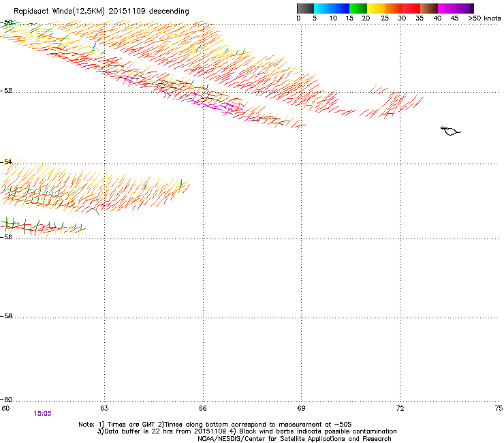
Task: Click the green 15-20 knots legend segment
Action: 358,8
